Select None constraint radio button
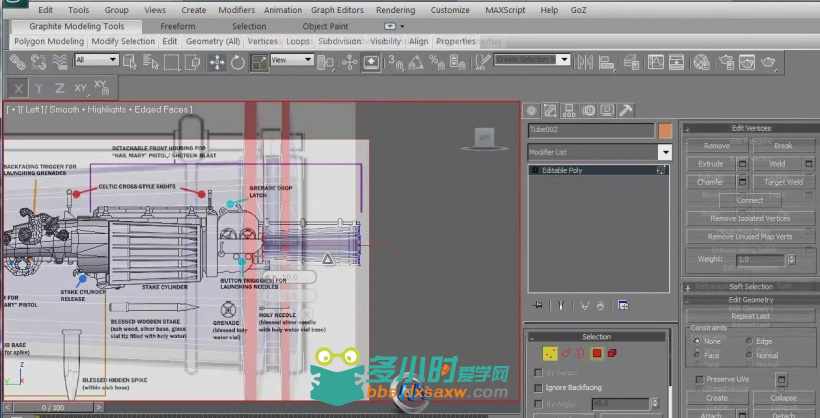Viewport: 820px width, 418px height. 697,341
